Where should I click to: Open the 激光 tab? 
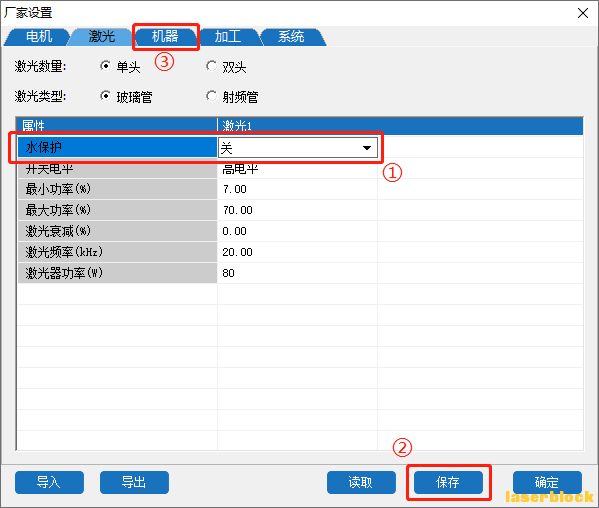[x=101, y=37]
